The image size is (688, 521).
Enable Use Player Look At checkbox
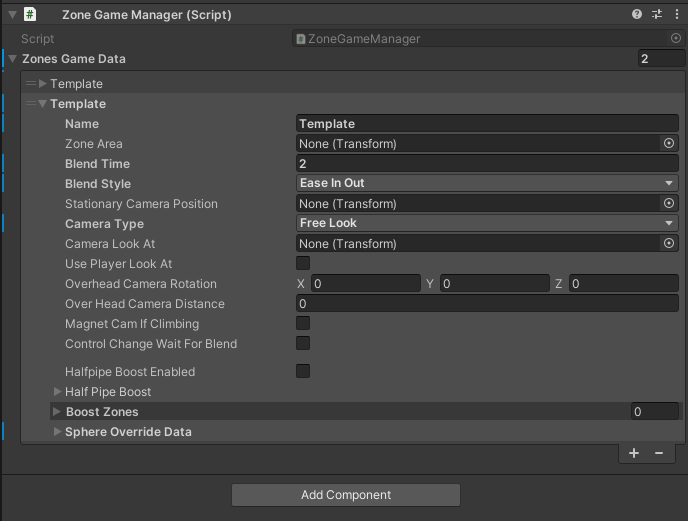tap(303, 263)
